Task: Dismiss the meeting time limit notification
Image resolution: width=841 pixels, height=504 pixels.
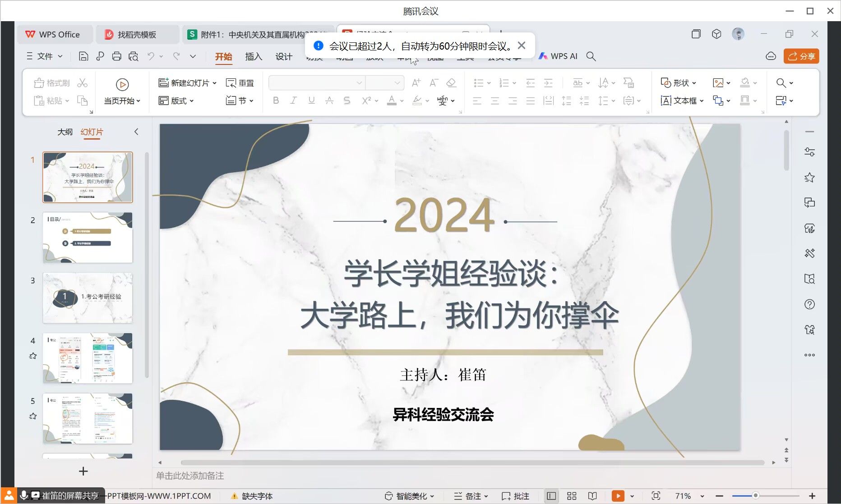Action: click(522, 46)
